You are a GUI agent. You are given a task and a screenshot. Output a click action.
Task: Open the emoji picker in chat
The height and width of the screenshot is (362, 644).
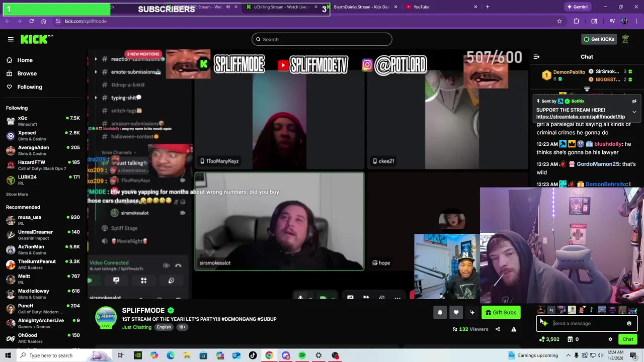click(x=629, y=323)
